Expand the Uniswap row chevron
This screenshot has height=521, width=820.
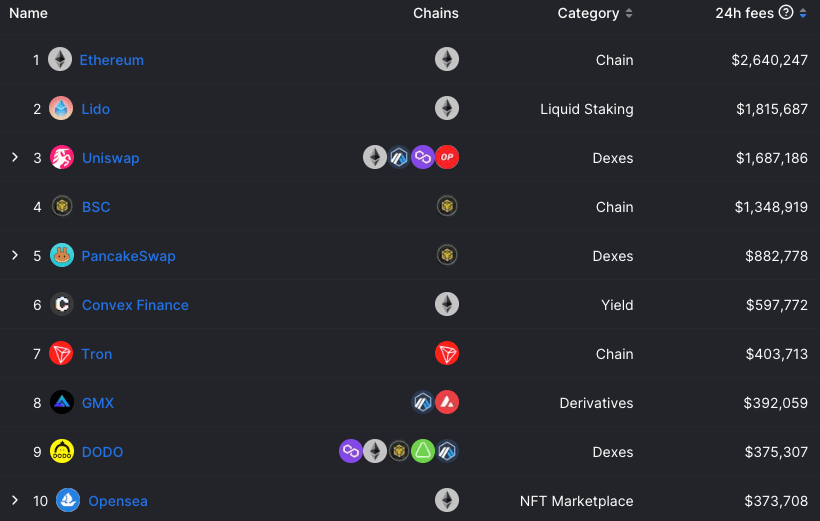pos(15,157)
